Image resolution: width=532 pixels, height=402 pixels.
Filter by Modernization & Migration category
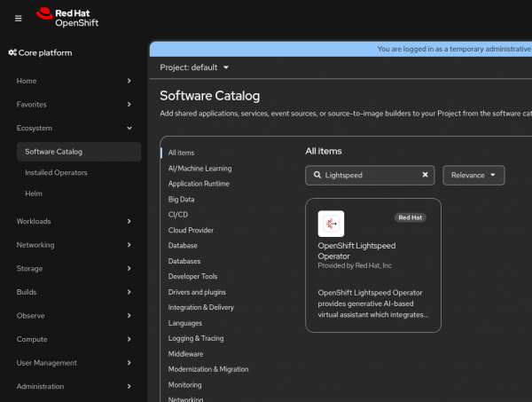tap(208, 369)
